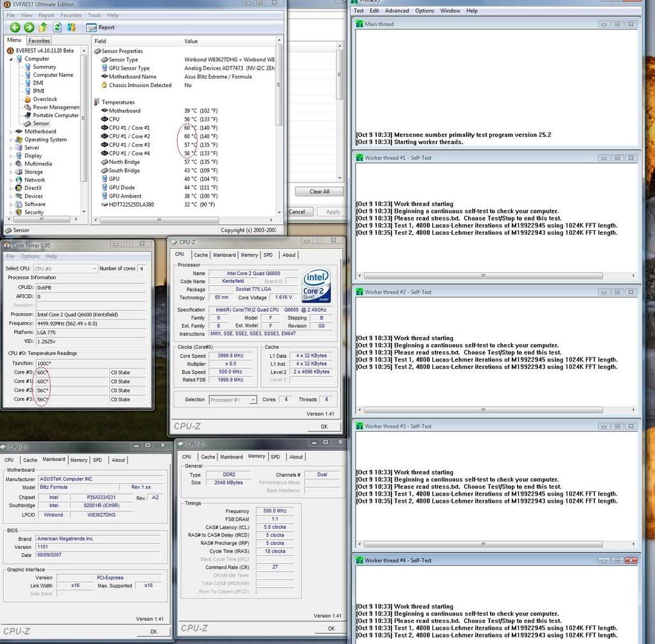This screenshot has width=655, height=644.
Task: Click OK in the CPU-Z Mainboard window
Action: tap(154, 631)
